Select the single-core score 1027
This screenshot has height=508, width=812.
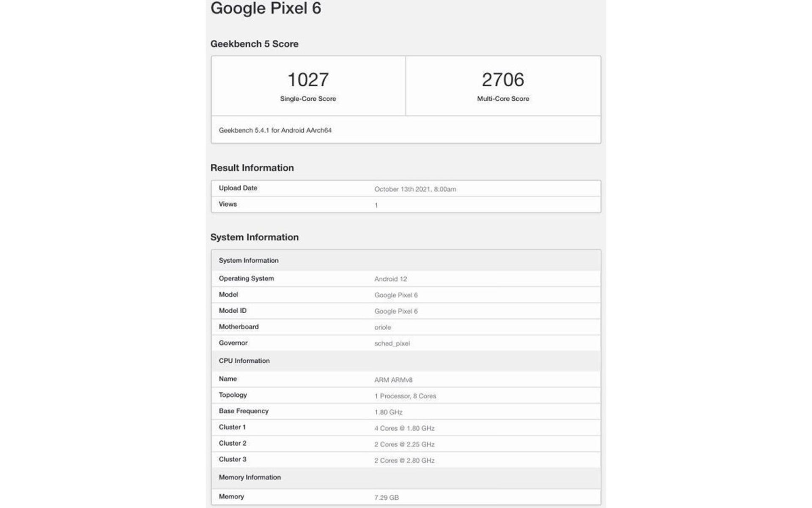308,80
